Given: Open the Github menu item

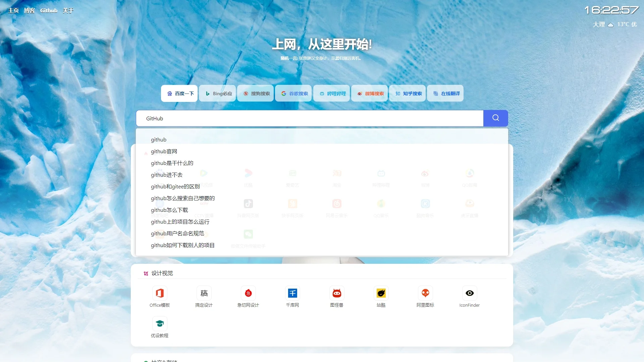Looking at the screenshot, I should tap(49, 10).
